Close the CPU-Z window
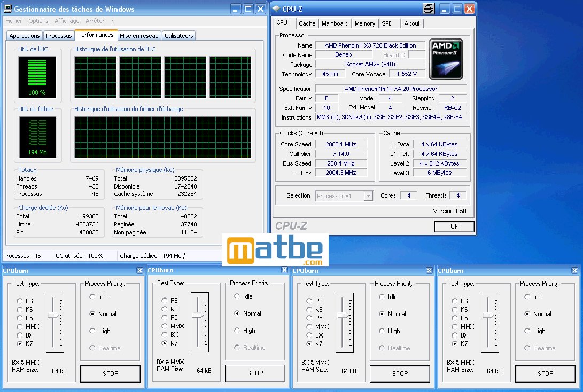This screenshot has height=392, width=583. pos(470,9)
